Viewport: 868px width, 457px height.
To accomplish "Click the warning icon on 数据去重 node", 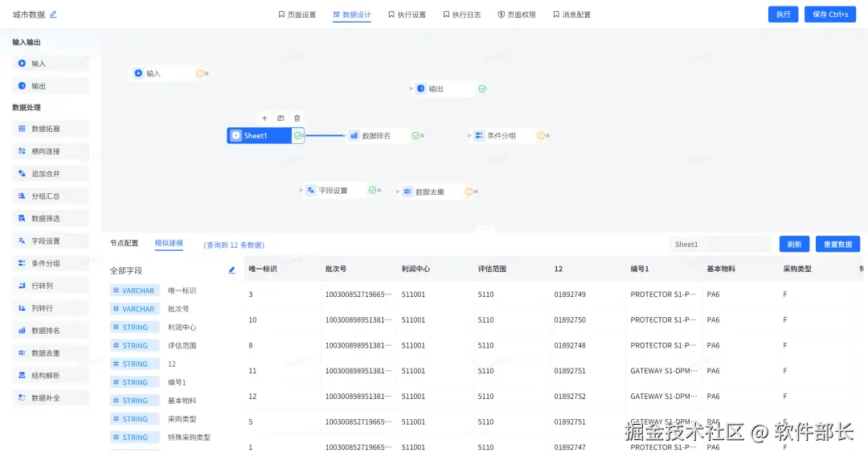I will [469, 191].
